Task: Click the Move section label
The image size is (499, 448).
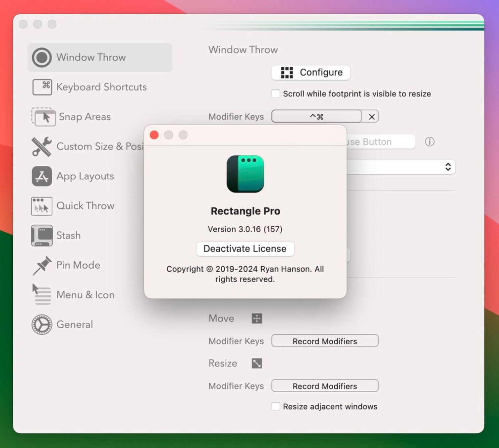Action: pyautogui.click(x=221, y=318)
